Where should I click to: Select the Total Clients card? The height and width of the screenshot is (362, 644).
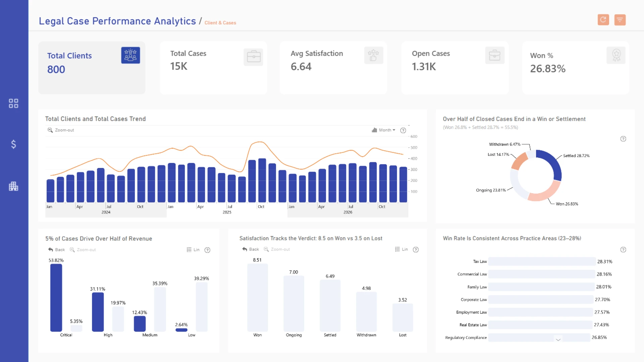click(x=92, y=68)
